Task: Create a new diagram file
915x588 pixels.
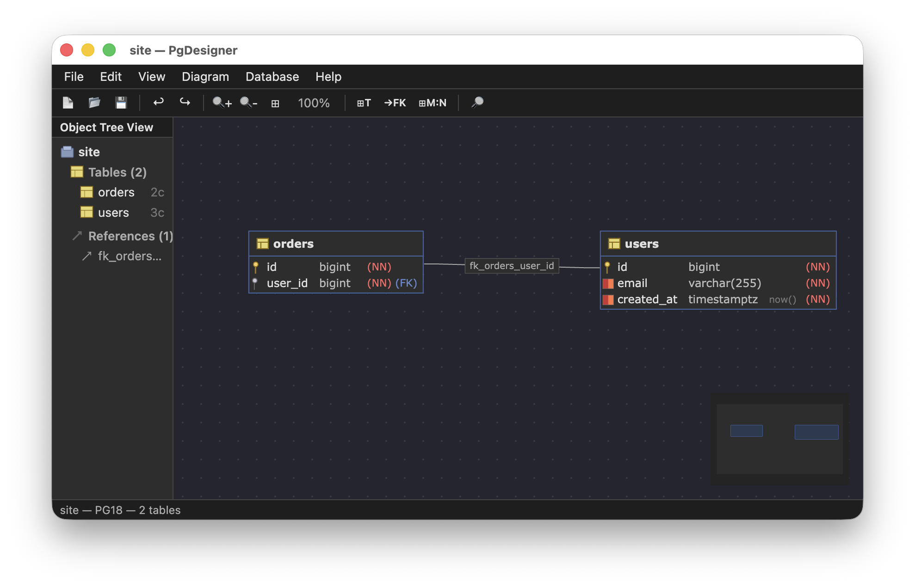Action: [68, 103]
